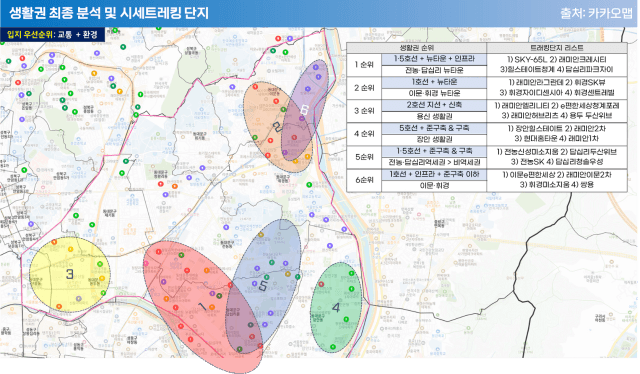The image size is (640, 374).
Task: Select the 3 순위 rank cell
Action: tap(364, 111)
